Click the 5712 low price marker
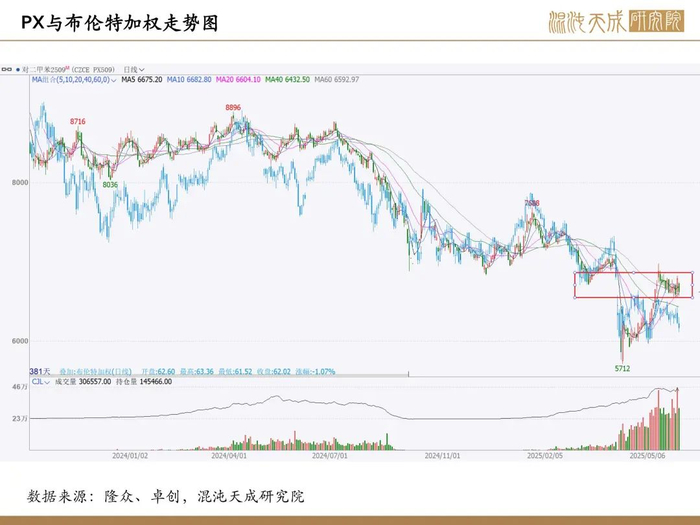This screenshot has width=700, height=525. (x=622, y=368)
